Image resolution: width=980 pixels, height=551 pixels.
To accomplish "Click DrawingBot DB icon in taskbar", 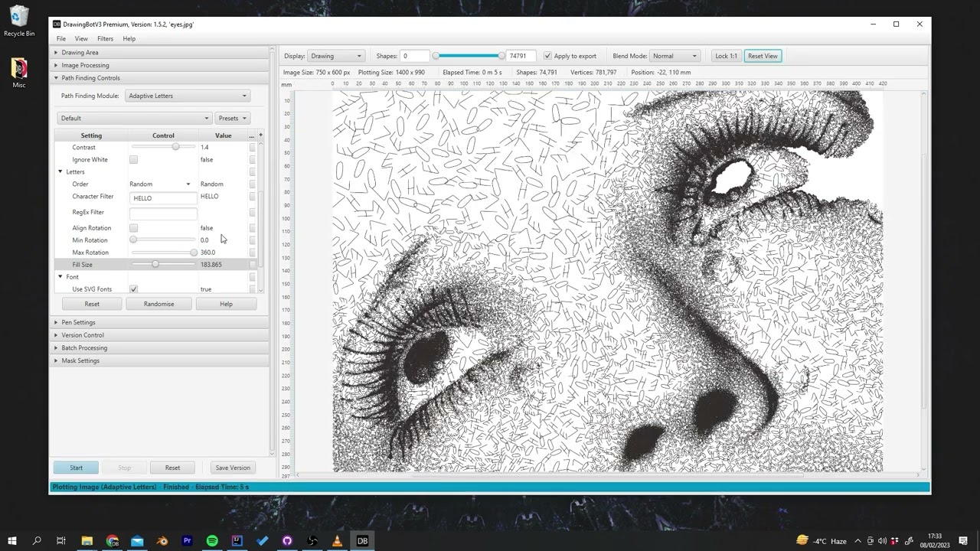I will (x=363, y=541).
